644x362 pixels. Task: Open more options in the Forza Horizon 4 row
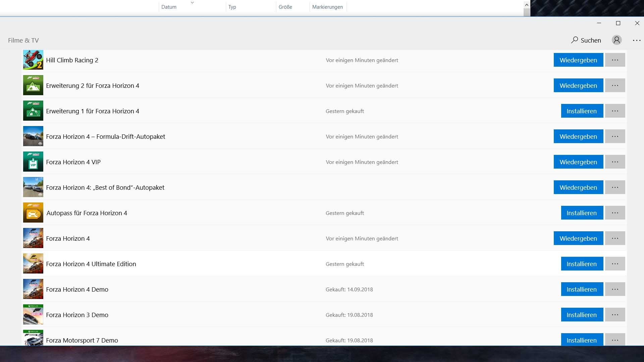click(x=615, y=238)
